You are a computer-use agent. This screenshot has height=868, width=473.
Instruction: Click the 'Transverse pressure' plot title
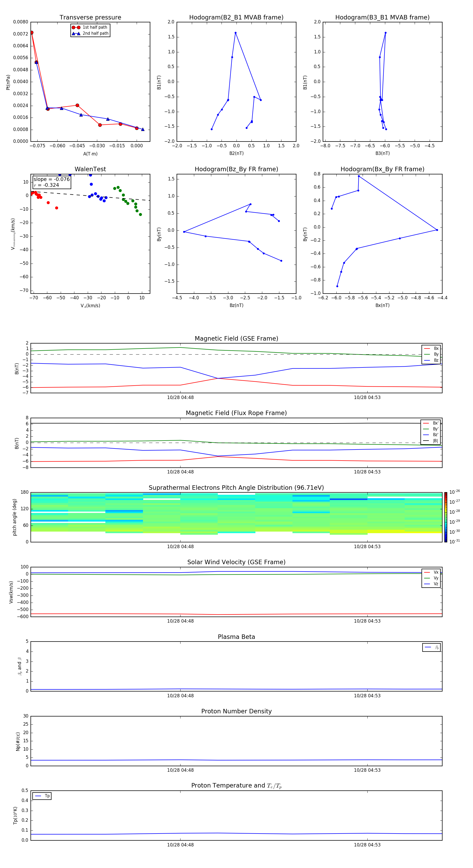coord(90,18)
